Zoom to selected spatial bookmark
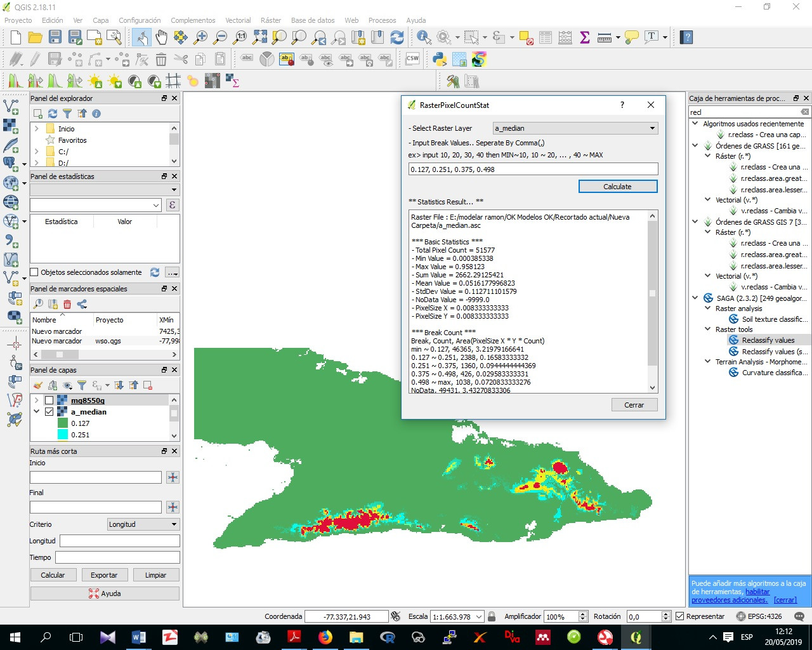The height and width of the screenshot is (650, 812). tap(39, 305)
